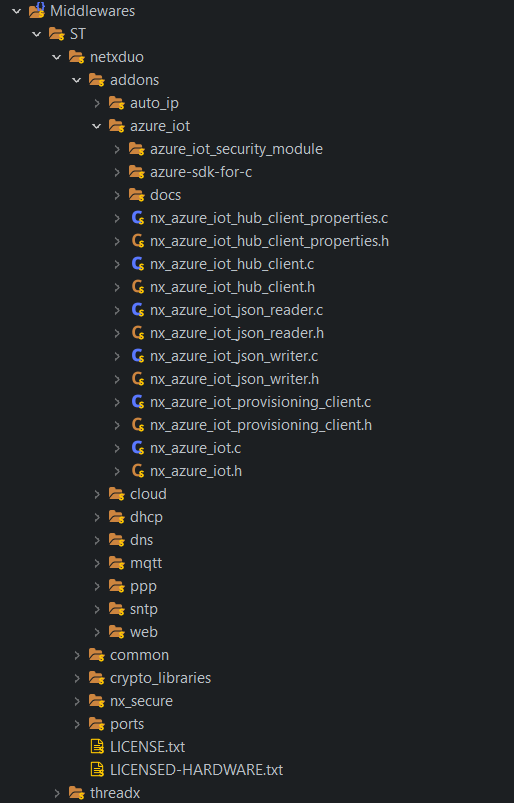Select nx_azure_iot_hub_client_properties.c file
This screenshot has width=514, height=803.
click(x=269, y=218)
